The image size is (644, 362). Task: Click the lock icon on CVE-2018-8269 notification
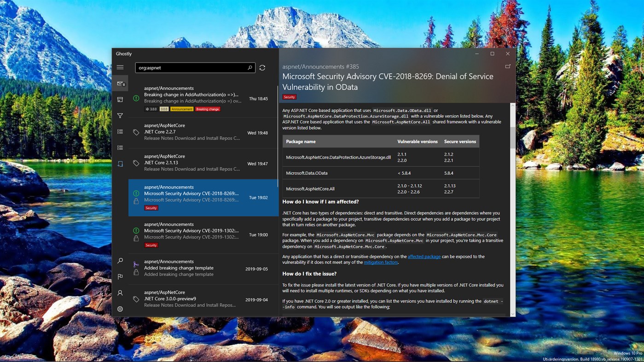click(x=136, y=201)
